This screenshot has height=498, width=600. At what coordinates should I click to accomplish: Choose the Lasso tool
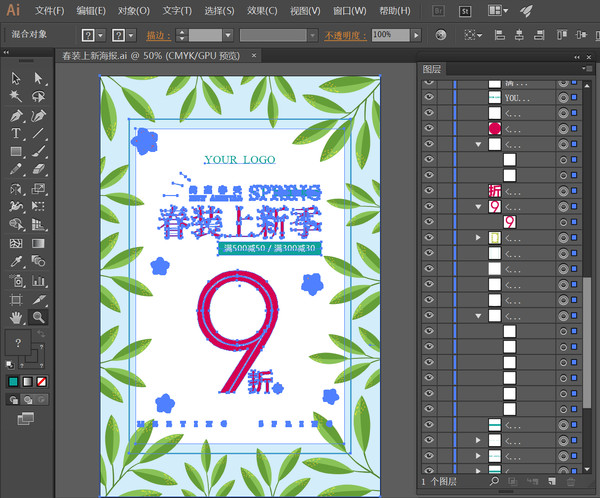click(x=38, y=96)
